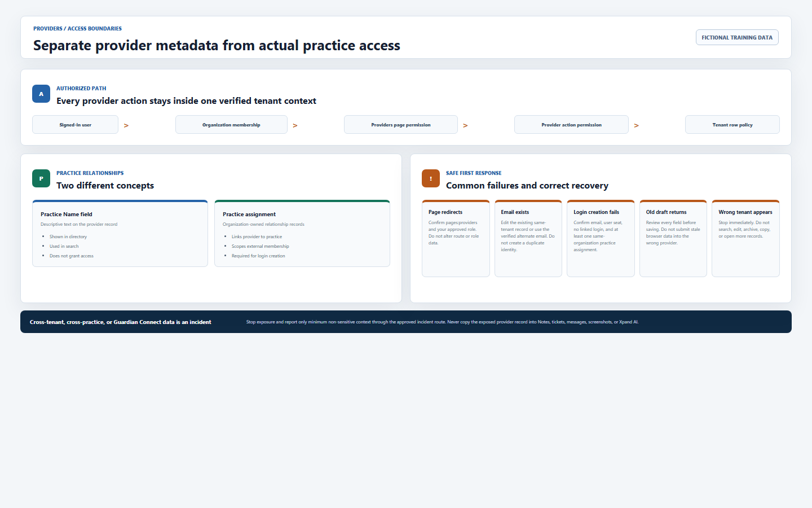Click the Fictional Training Data badge

(737, 37)
